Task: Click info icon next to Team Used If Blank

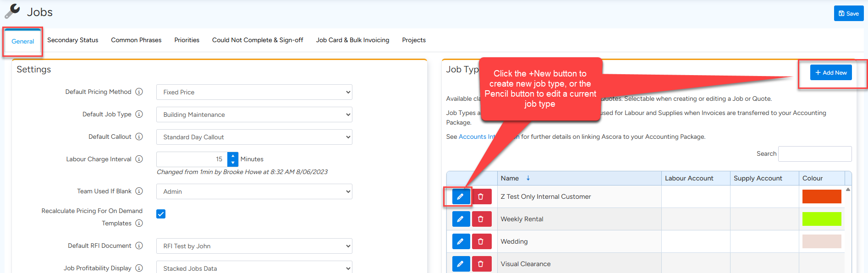Action: pos(139,191)
